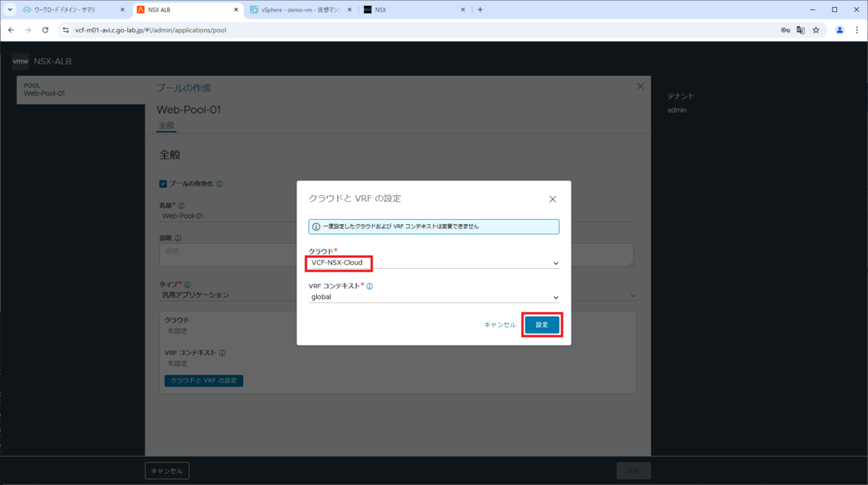
Task: Close the vSphere - demo-vm browser tab
Action: [349, 9]
